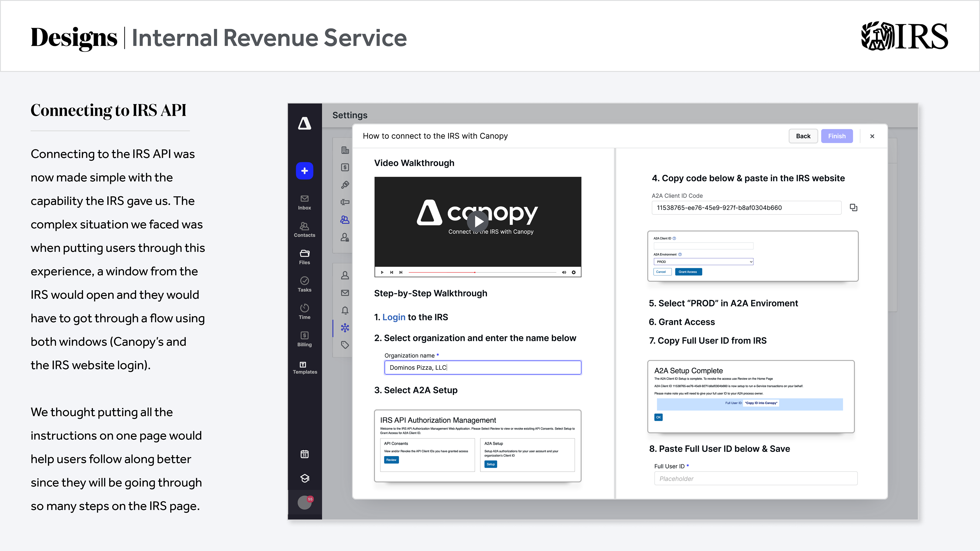Screen dimensions: 980x551
Task: Select the integrations hub settings icon
Action: [345, 328]
